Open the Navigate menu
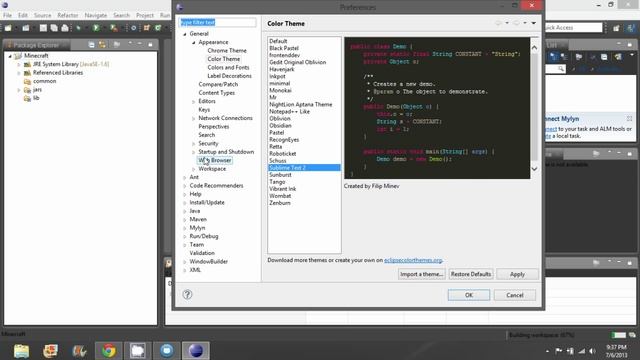 [96, 15]
